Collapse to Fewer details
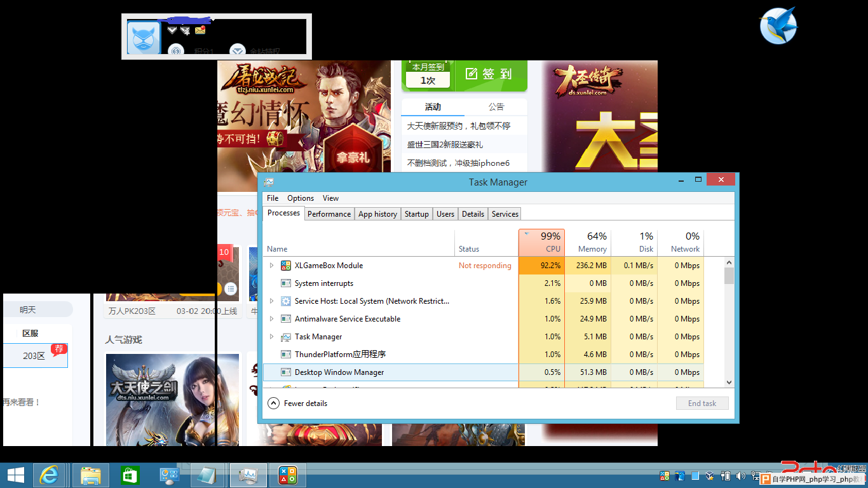Viewport: 868px width, 488px height. click(297, 403)
